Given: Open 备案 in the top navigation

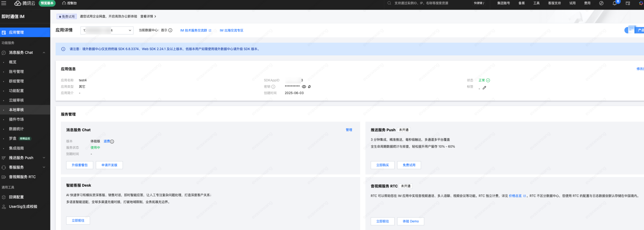Looking at the screenshot, I should click(x=522, y=3).
